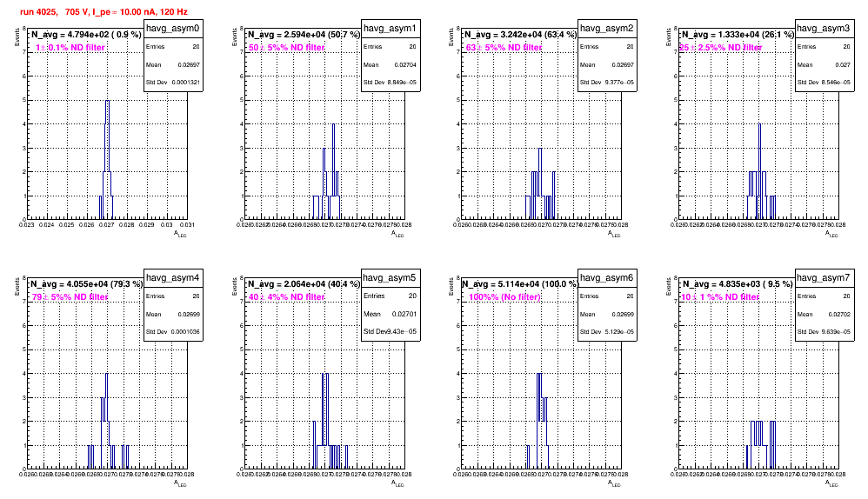Click the red run 4025 header text
Viewport: 868px width, 499px height.
coord(103,11)
